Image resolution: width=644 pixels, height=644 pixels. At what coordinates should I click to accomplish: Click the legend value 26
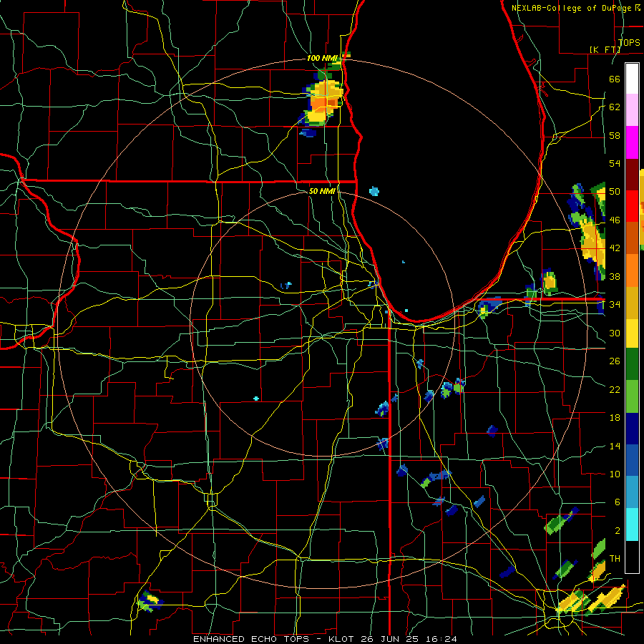615,361
